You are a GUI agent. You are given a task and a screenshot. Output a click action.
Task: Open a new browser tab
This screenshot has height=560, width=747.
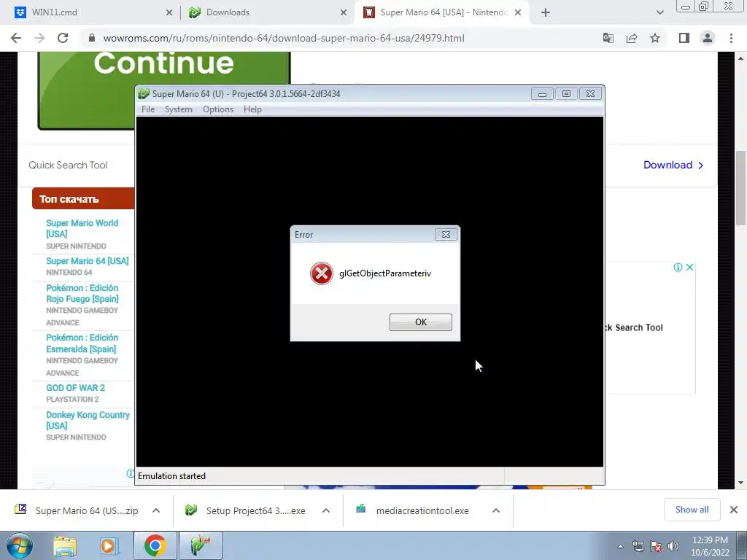tap(546, 12)
